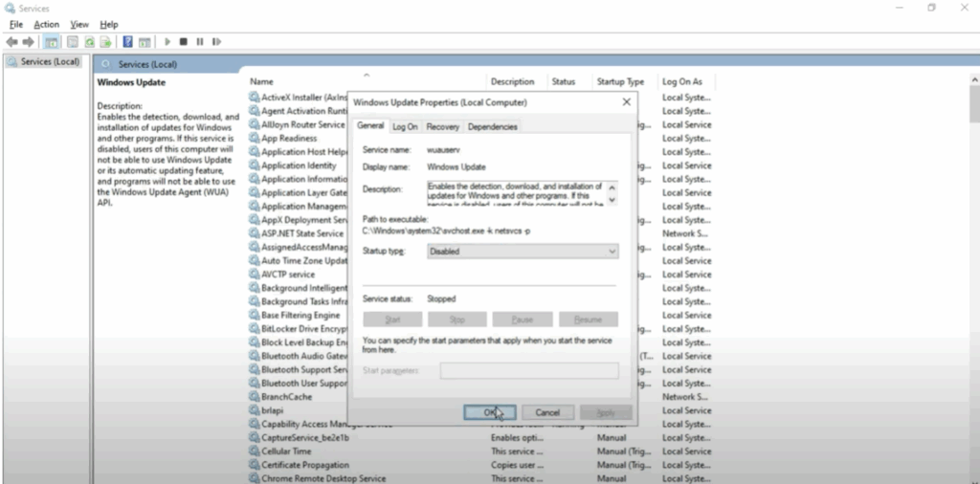The height and width of the screenshot is (484, 980).
Task: Click the gear icon next to brlapi
Action: (254, 410)
